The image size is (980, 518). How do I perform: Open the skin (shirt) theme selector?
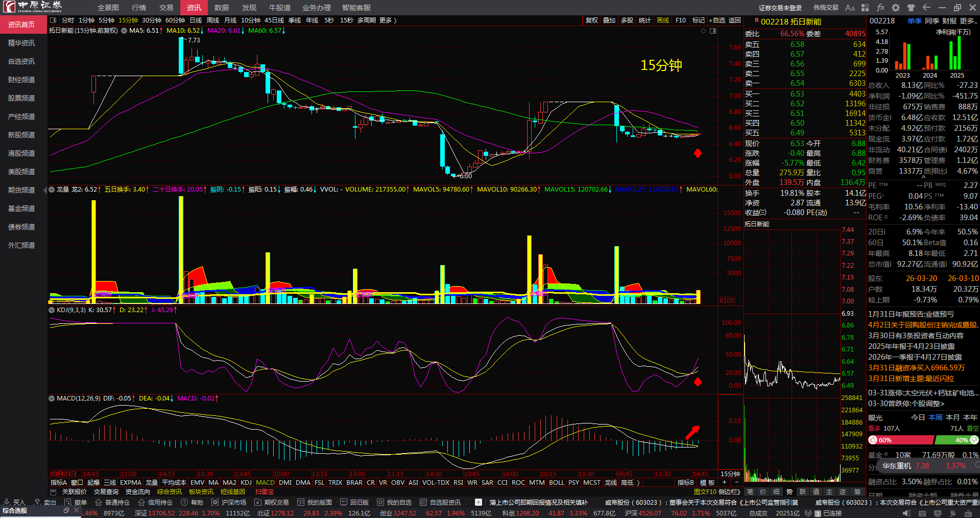click(911, 8)
